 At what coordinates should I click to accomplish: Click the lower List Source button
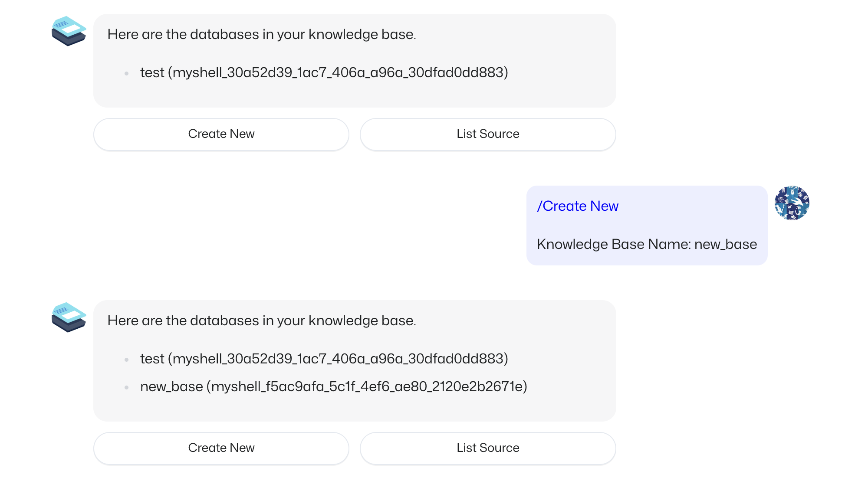488,448
